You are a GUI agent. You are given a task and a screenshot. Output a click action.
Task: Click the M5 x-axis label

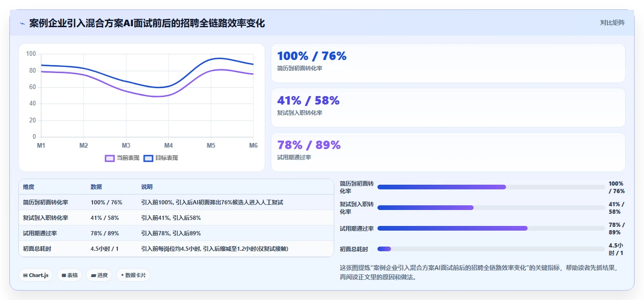211,146
